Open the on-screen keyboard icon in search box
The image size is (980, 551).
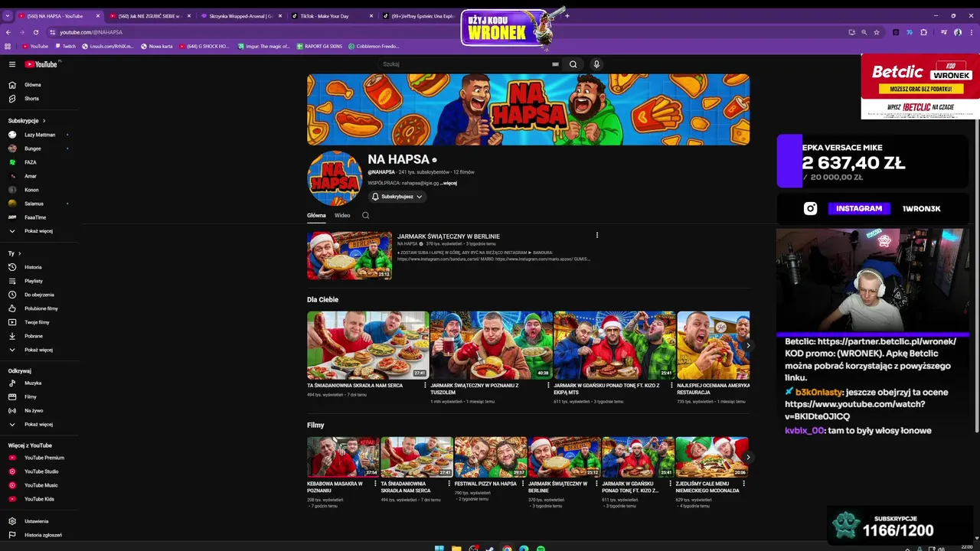pos(555,64)
